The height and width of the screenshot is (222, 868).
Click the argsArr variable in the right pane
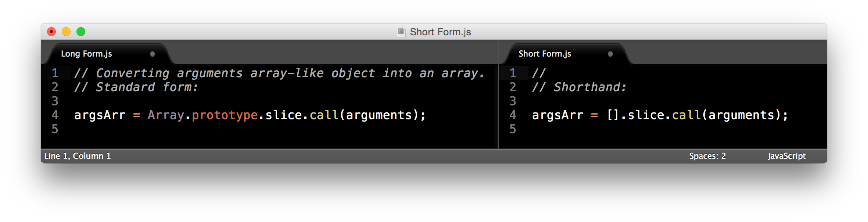(x=557, y=115)
